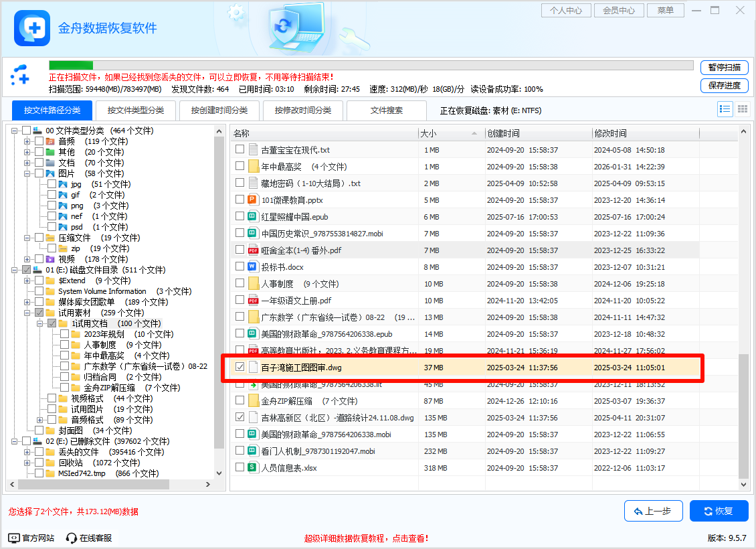The width and height of the screenshot is (756, 549).
Task: Collapse the 压缩文件 tree node
Action: point(27,238)
